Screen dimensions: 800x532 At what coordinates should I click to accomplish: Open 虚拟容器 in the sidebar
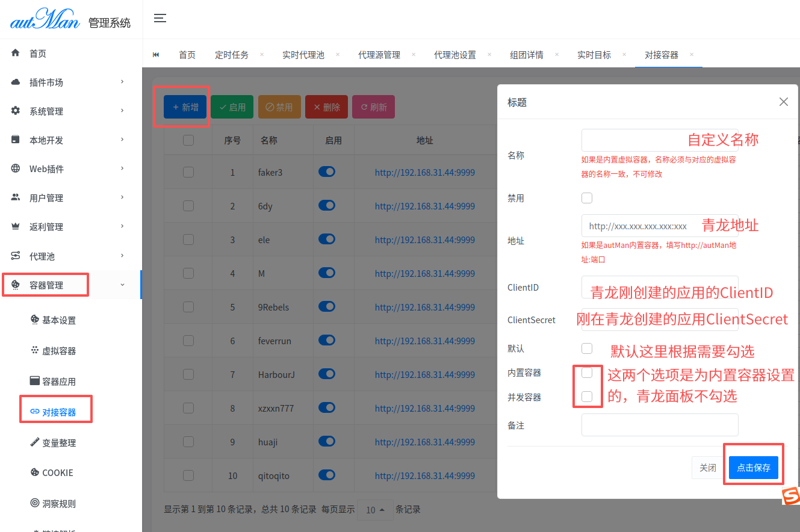pos(58,351)
